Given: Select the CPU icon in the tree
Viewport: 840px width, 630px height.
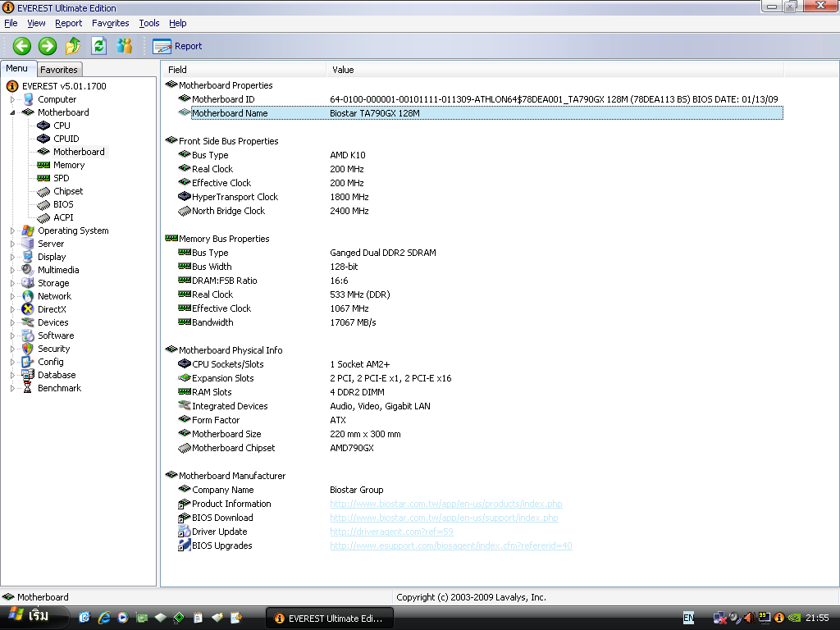Looking at the screenshot, I should coord(43,126).
